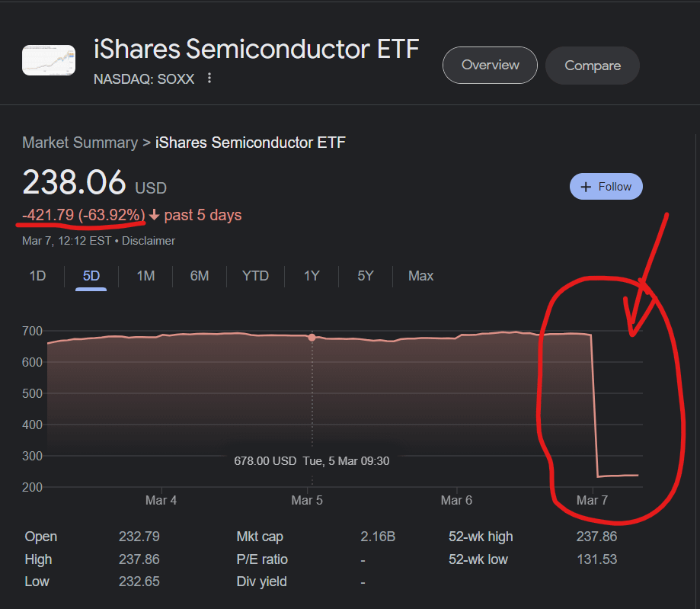The height and width of the screenshot is (609, 700).
Task: Select the 5Y chart range
Action: [x=366, y=276]
